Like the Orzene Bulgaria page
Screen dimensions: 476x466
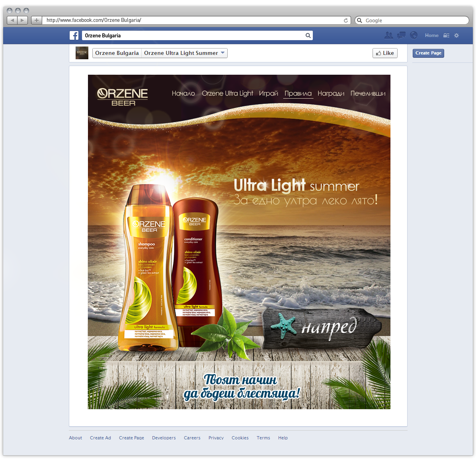(385, 53)
